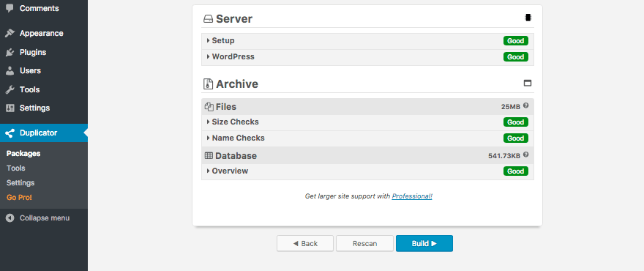Open the main Settings menu item
The height and width of the screenshot is (271, 644).
click(x=43, y=108)
